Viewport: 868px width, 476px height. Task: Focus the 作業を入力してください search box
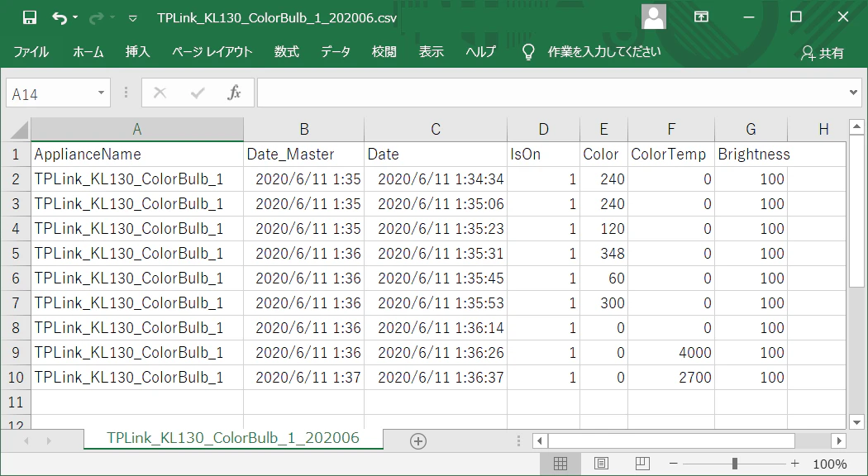(604, 52)
